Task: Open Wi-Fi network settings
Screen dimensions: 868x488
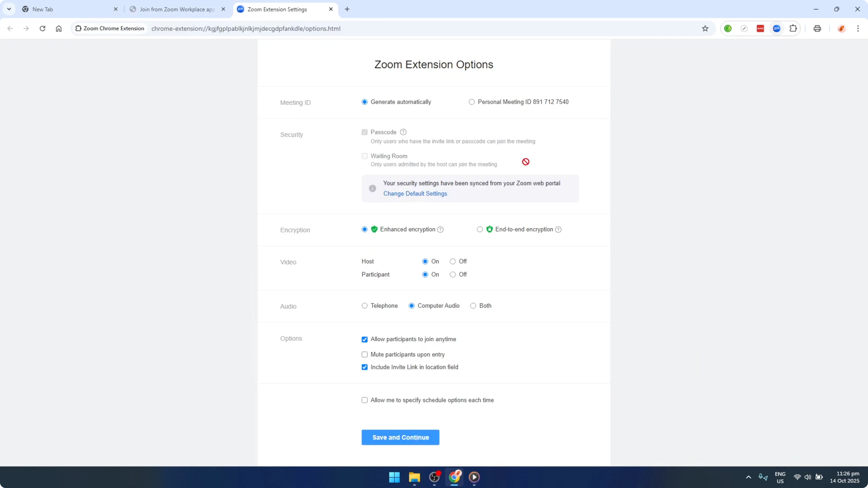Action: tap(797, 477)
